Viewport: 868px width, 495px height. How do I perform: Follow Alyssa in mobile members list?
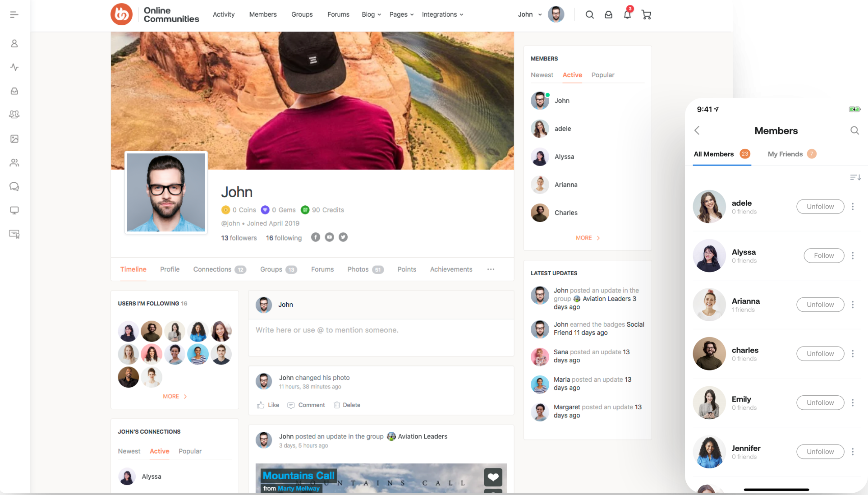(x=823, y=255)
